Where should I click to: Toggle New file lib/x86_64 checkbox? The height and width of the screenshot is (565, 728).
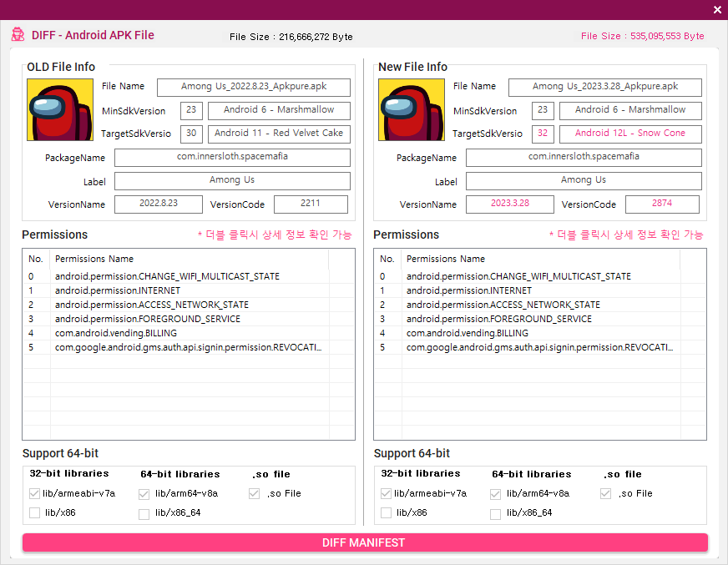coord(495,513)
